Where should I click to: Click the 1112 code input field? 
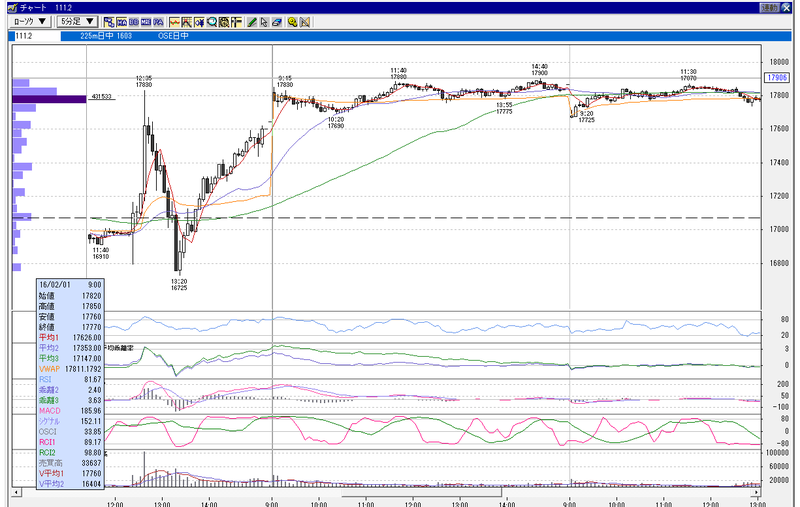[35, 36]
